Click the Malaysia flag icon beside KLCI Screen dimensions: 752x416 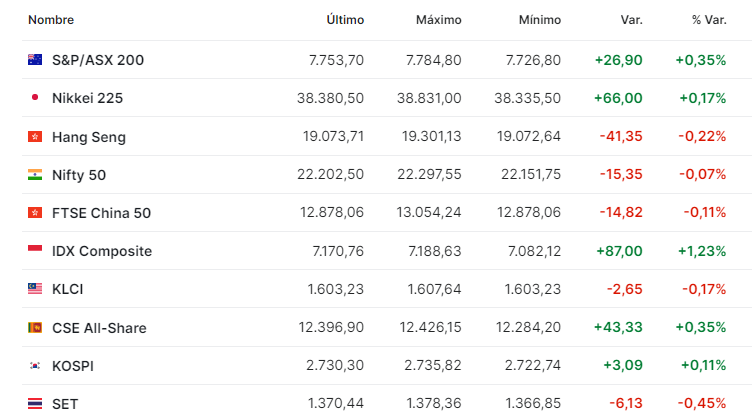pos(35,288)
